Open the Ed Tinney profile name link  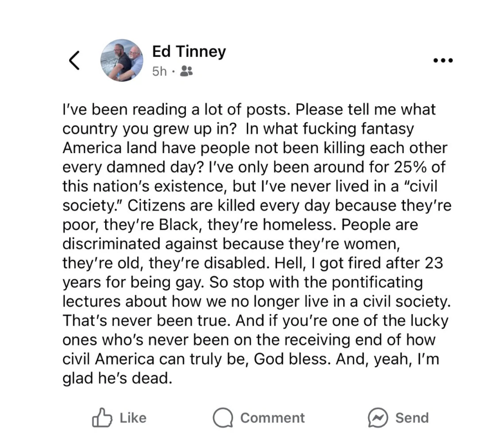tap(189, 51)
